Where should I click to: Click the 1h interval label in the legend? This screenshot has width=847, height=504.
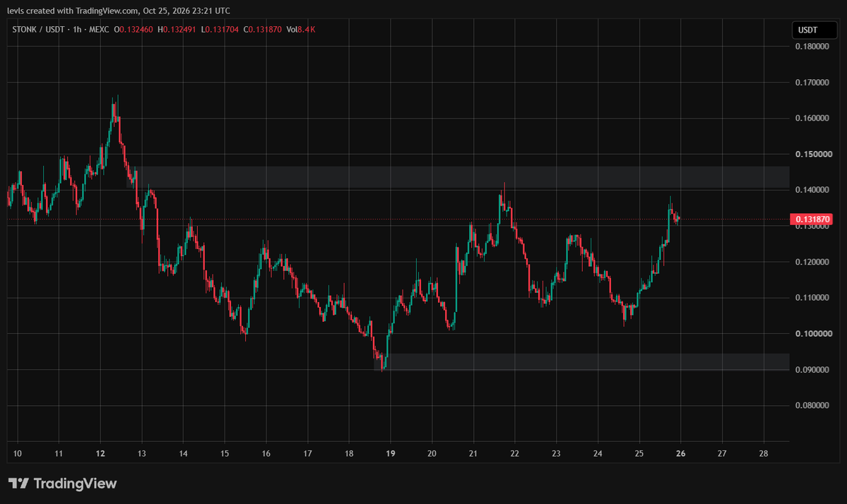[77, 30]
